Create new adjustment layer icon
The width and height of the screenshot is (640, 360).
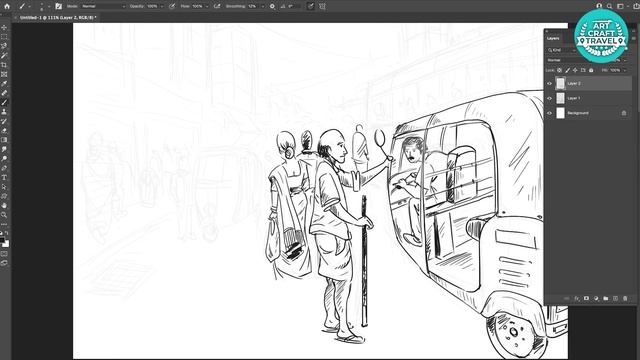click(x=596, y=299)
